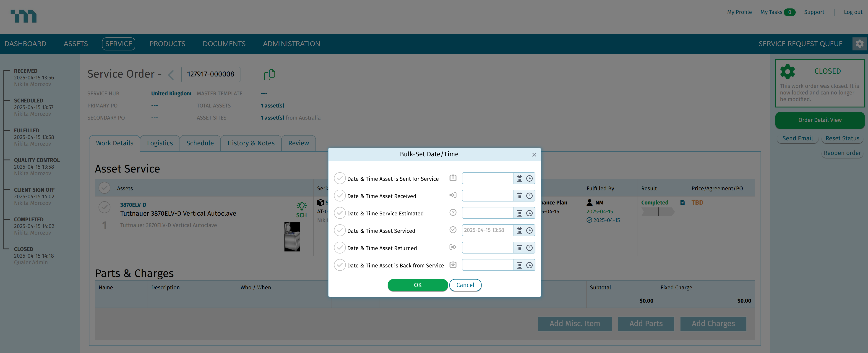Open clock picker for Service Estimated field
Image resolution: width=868 pixels, height=353 pixels.
[529, 213]
